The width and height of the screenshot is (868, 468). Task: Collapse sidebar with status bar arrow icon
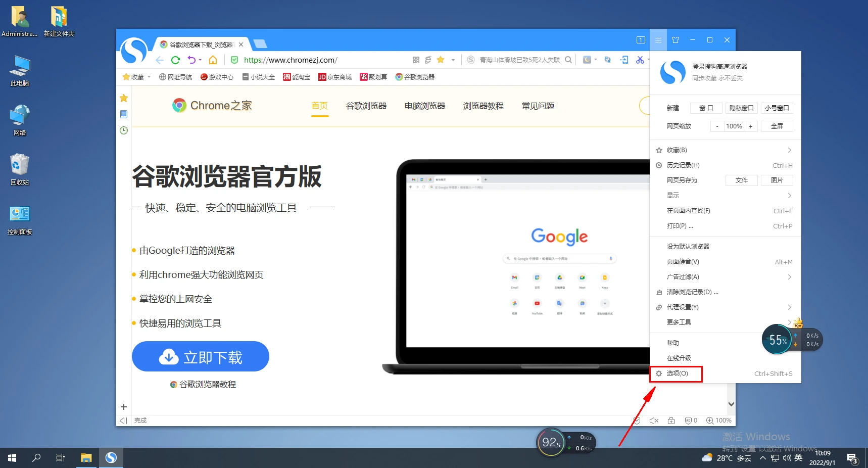pyautogui.click(x=123, y=420)
